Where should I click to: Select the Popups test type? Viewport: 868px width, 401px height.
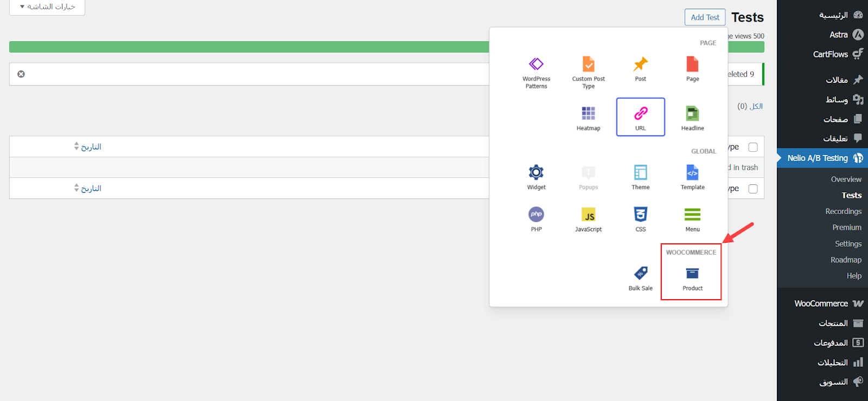tap(588, 177)
